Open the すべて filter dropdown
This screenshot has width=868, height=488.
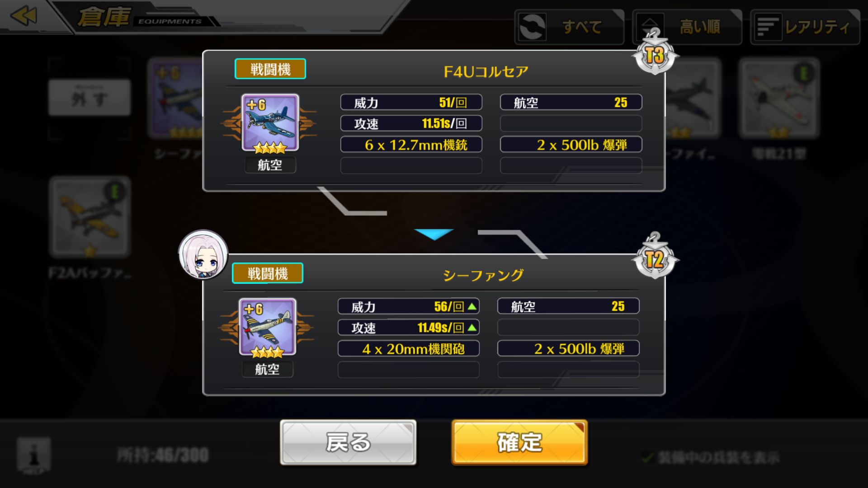[569, 27]
